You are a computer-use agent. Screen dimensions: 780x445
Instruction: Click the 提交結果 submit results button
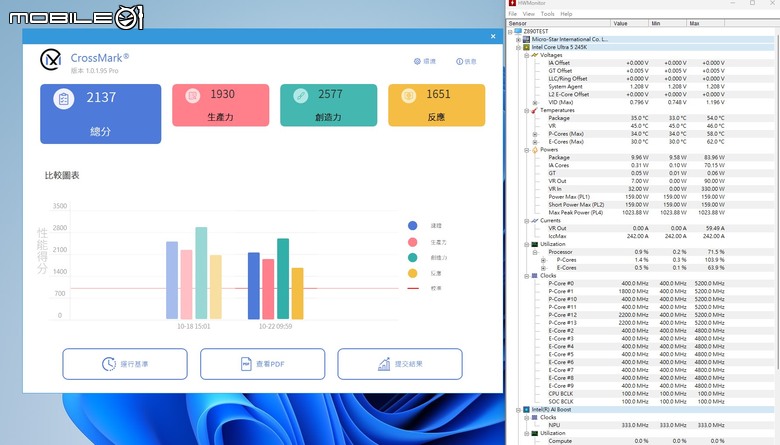click(400, 364)
